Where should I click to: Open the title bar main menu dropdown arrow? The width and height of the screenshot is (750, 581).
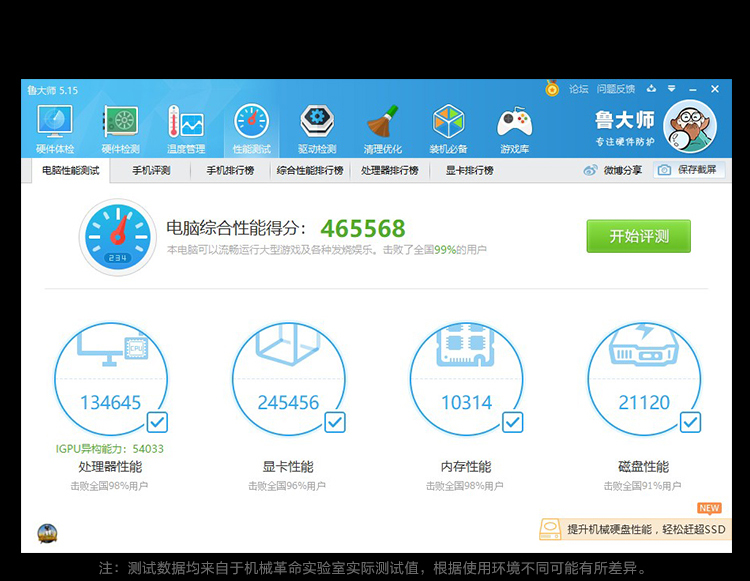pos(672,88)
